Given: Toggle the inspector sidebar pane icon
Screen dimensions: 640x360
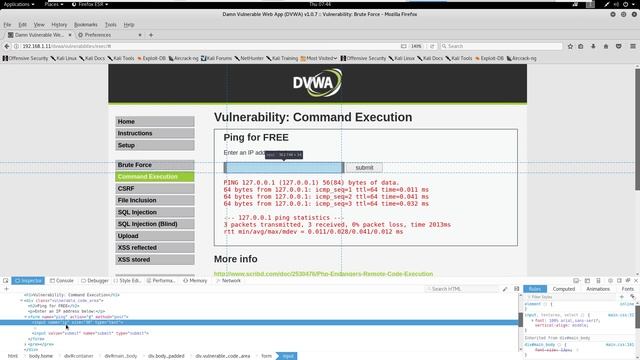Looking at the screenshot, I should 516,289.
